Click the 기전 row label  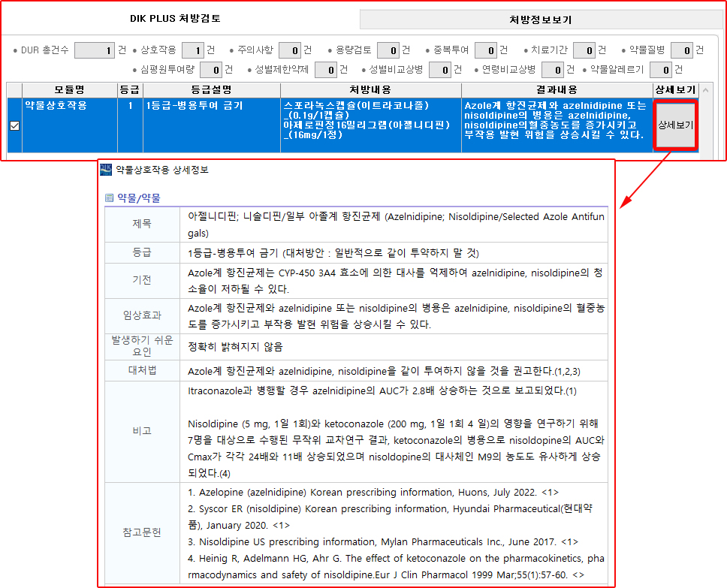(142, 280)
